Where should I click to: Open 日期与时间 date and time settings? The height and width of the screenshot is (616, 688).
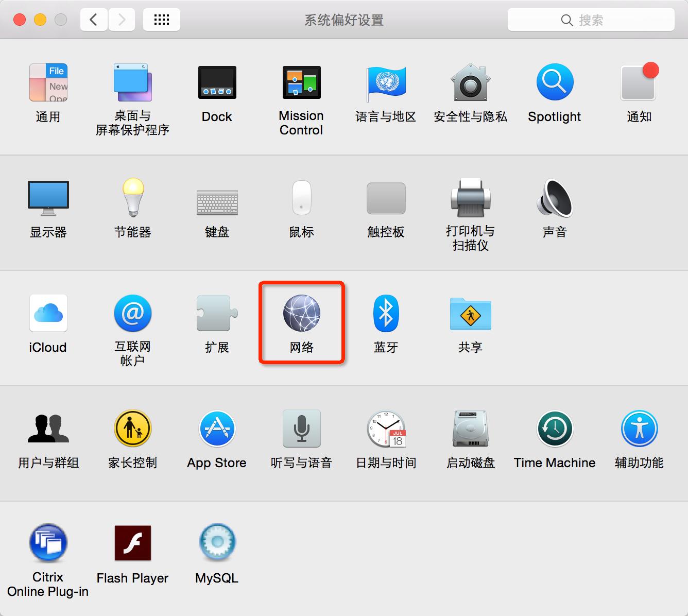386,429
